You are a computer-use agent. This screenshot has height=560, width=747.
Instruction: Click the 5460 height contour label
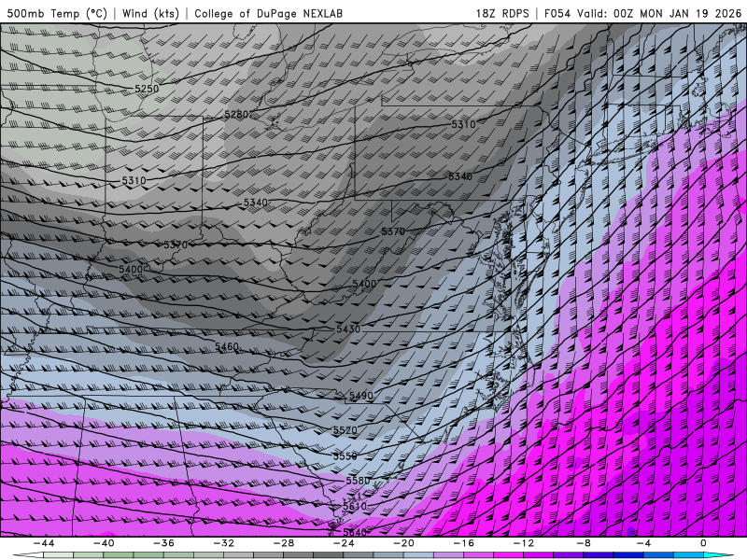point(227,346)
